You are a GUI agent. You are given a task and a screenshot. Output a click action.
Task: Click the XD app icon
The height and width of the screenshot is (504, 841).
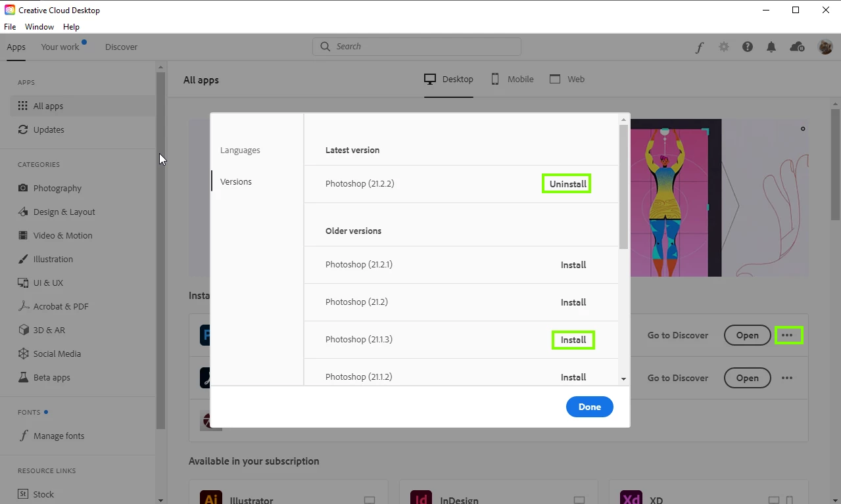click(631, 497)
